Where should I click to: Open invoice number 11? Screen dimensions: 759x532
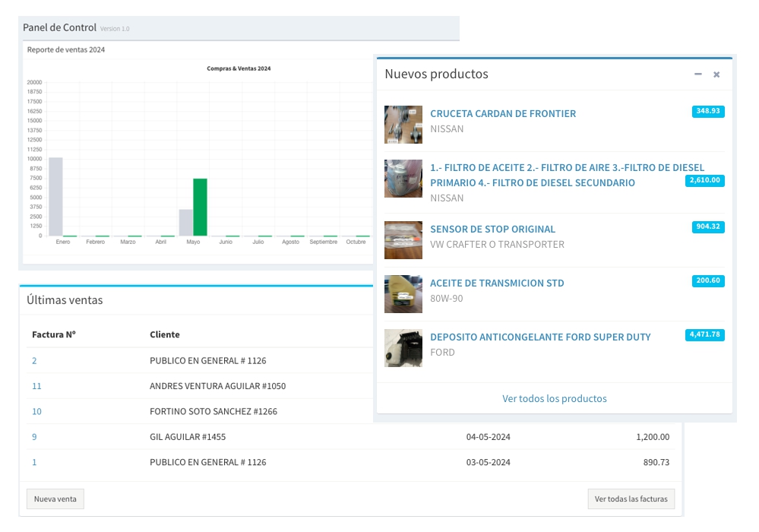click(36, 386)
